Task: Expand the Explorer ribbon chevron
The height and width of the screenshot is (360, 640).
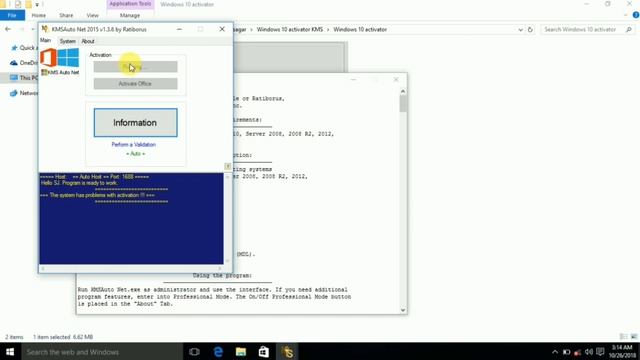Action: click(626, 15)
